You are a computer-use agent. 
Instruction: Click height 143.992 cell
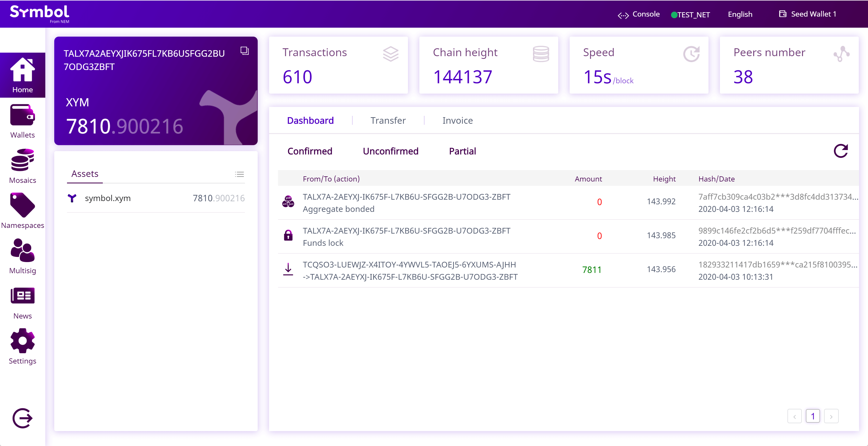coord(661,202)
